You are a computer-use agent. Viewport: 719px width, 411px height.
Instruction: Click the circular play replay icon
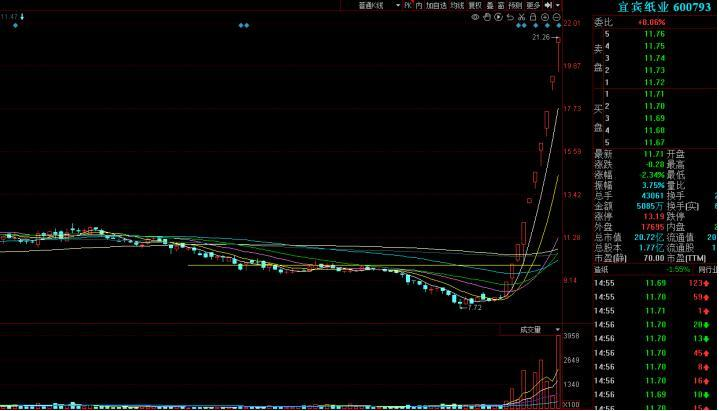coord(499,16)
